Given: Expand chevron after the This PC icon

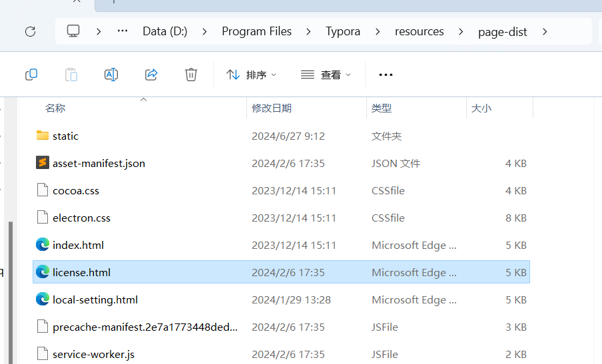Looking at the screenshot, I should 99,31.
